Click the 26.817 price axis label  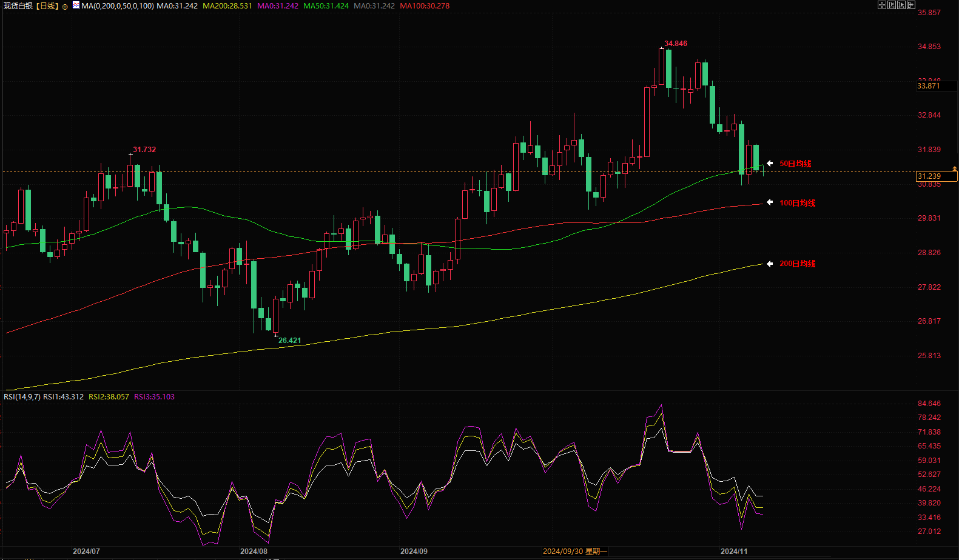[x=929, y=321]
